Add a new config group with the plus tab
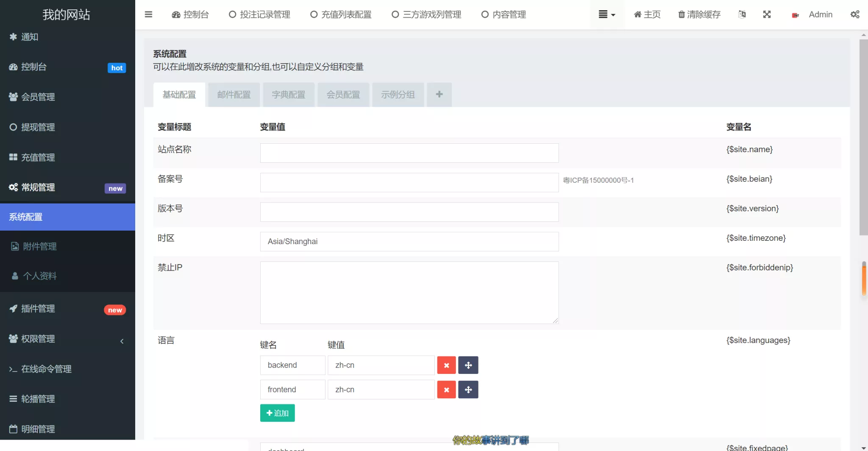868x451 pixels. (x=439, y=94)
